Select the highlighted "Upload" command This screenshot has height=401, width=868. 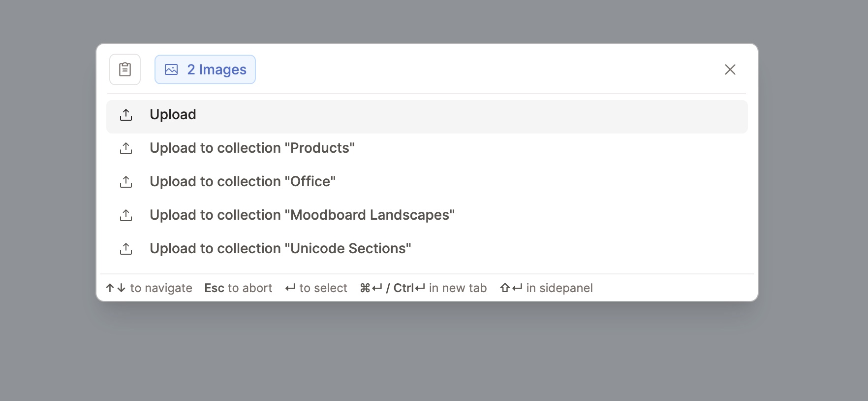click(173, 115)
